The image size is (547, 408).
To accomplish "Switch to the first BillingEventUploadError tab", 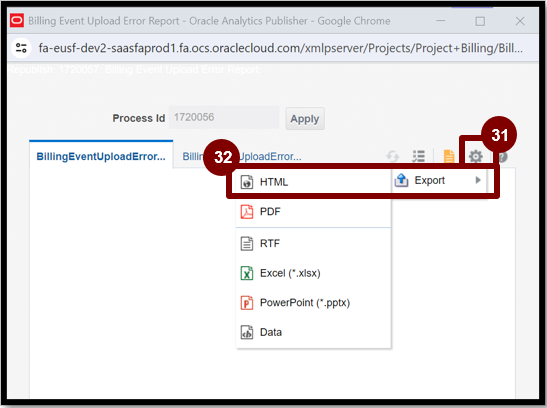I will point(101,156).
